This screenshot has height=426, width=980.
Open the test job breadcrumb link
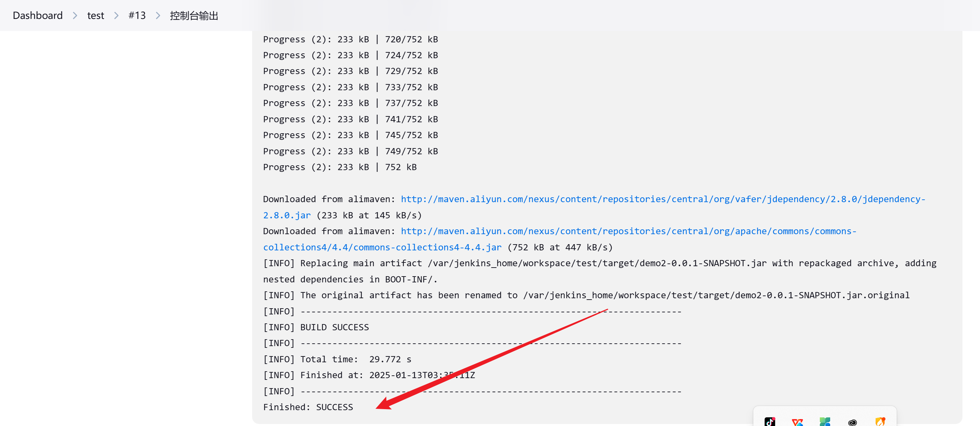pyautogui.click(x=95, y=15)
